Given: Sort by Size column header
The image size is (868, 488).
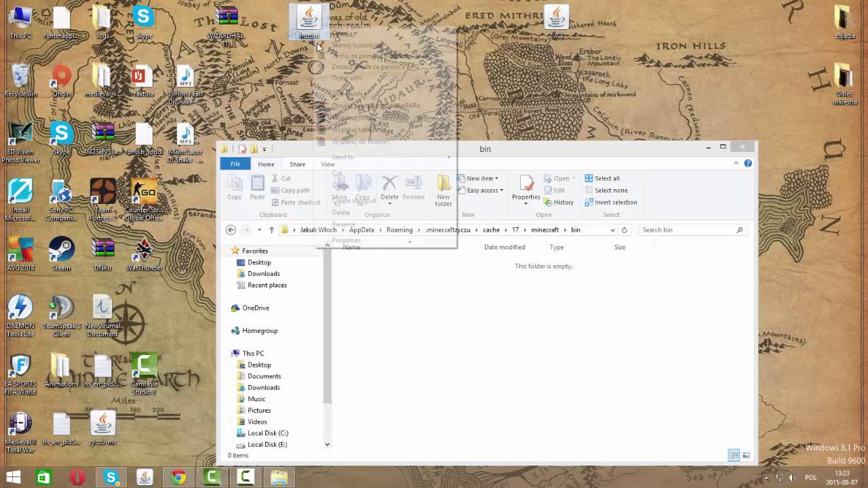Looking at the screenshot, I should (620, 247).
